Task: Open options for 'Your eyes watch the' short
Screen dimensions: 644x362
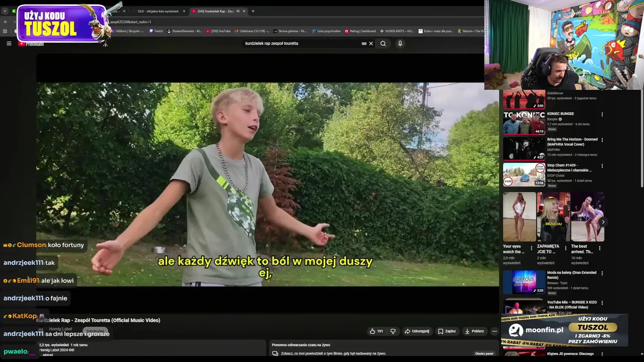Action: 531,248
